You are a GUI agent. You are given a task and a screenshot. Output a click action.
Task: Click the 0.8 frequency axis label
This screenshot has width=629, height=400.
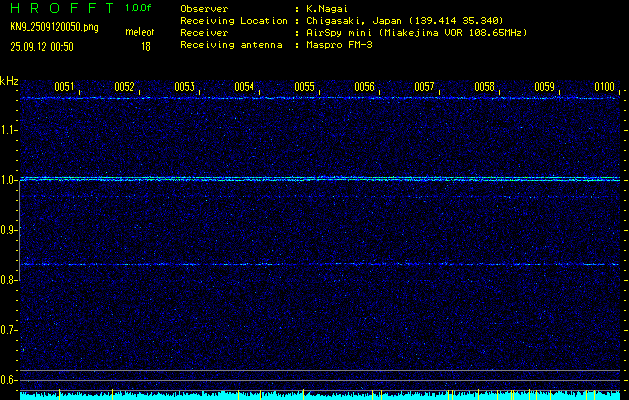click(8, 280)
